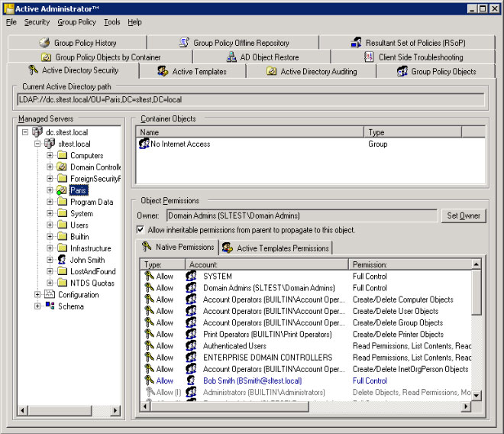Select the ENTERPRISE DOMAIN CONTROLLERS permission row
The height and width of the screenshot is (434, 504).
point(307,357)
